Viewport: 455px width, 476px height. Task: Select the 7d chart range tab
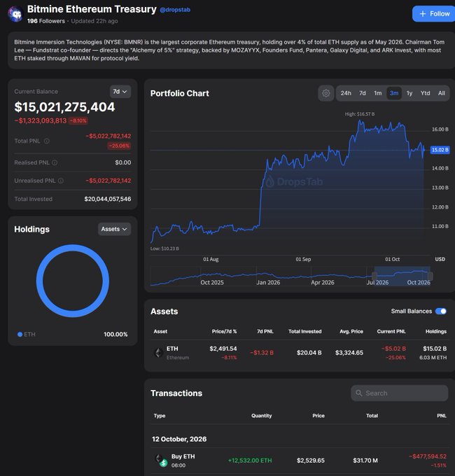click(x=363, y=93)
